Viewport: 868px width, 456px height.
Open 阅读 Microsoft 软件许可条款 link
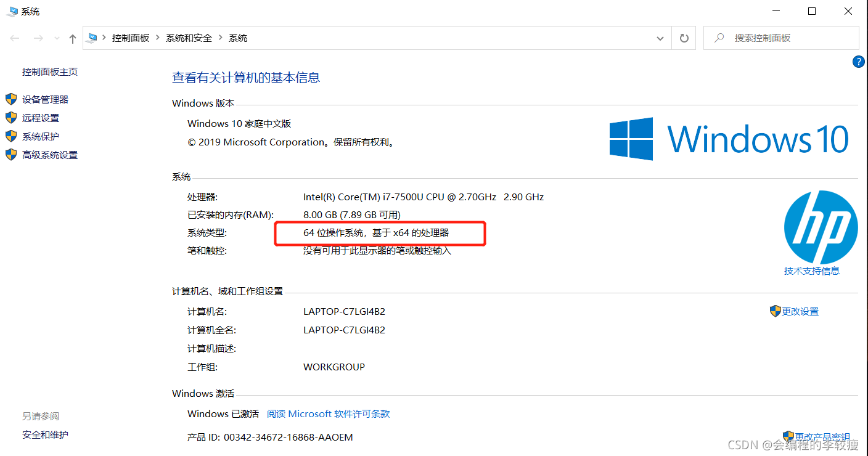tap(329, 414)
